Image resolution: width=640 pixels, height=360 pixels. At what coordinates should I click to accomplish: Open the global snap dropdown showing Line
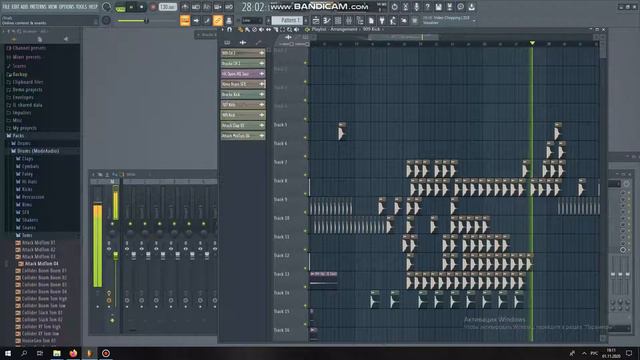[x=251, y=20]
